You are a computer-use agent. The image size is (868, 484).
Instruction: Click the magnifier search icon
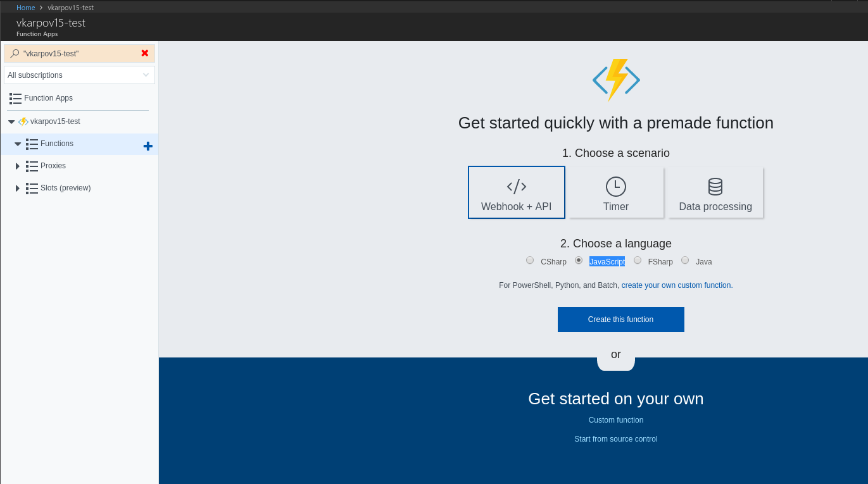click(15, 54)
